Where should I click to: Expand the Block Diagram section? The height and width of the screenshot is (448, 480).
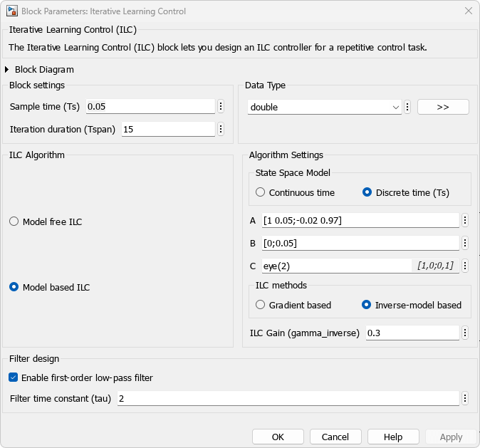point(8,70)
